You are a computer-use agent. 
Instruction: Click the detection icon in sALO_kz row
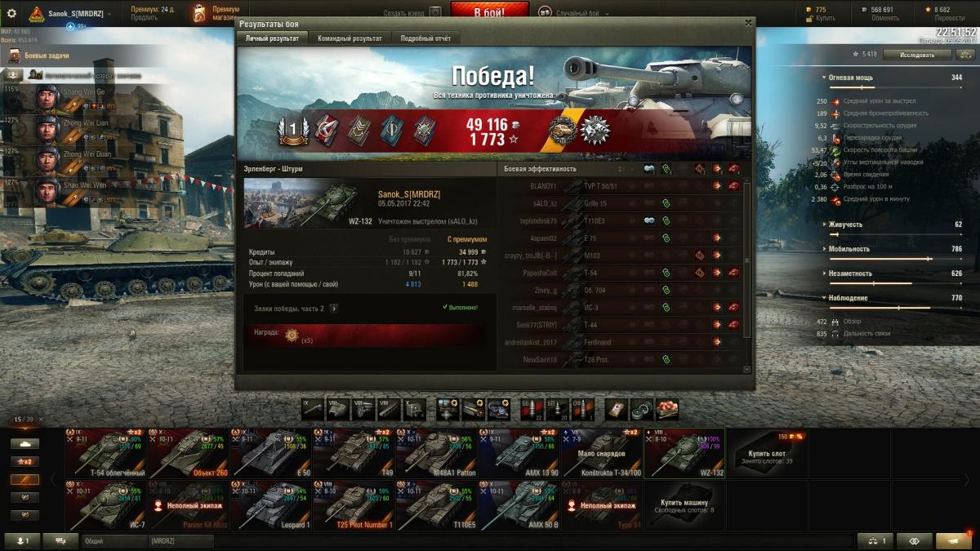666,203
